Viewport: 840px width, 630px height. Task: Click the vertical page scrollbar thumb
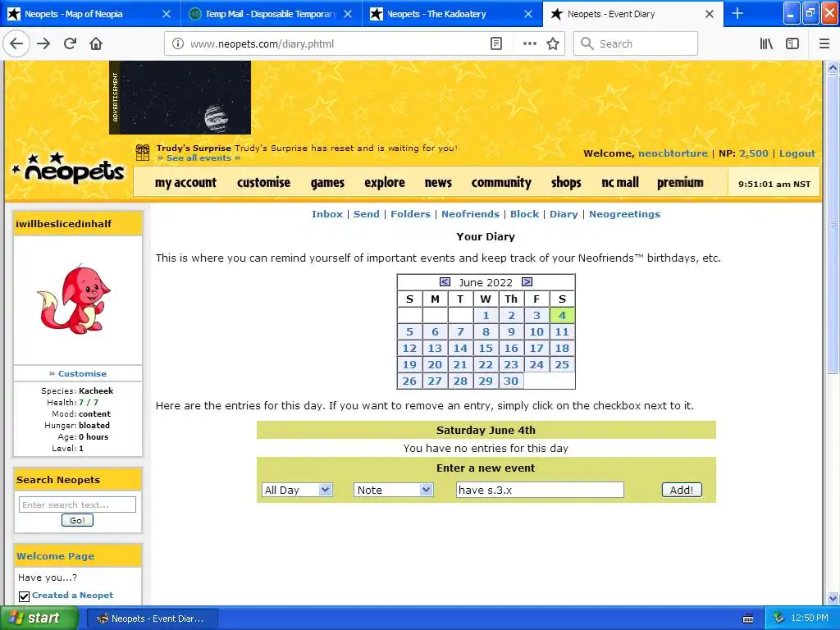click(833, 224)
